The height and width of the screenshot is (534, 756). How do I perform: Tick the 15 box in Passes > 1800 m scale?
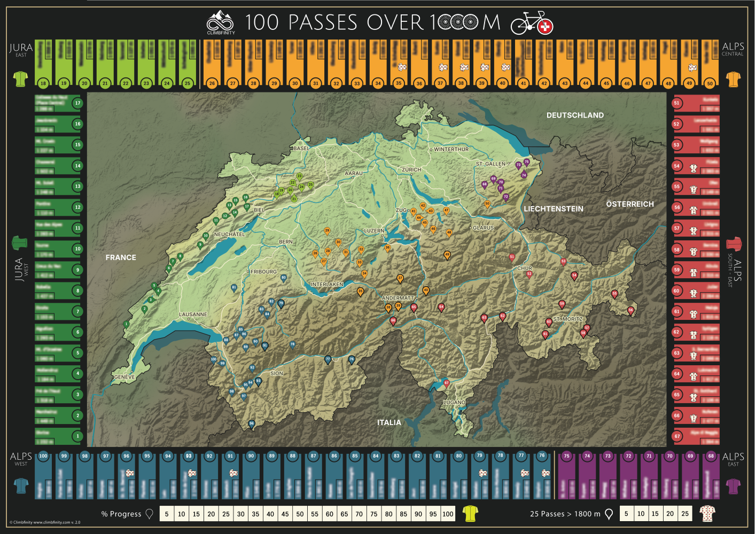[655, 514]
